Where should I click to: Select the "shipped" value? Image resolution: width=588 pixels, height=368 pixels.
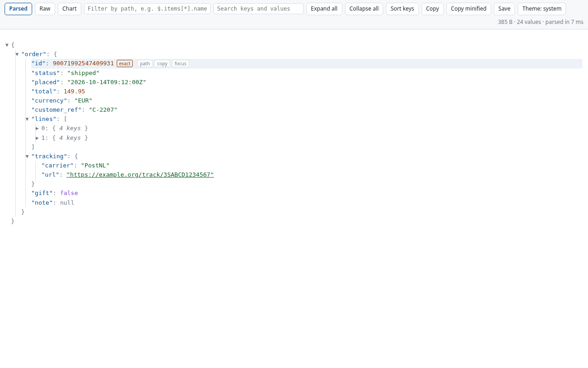(x=84, y=73)
